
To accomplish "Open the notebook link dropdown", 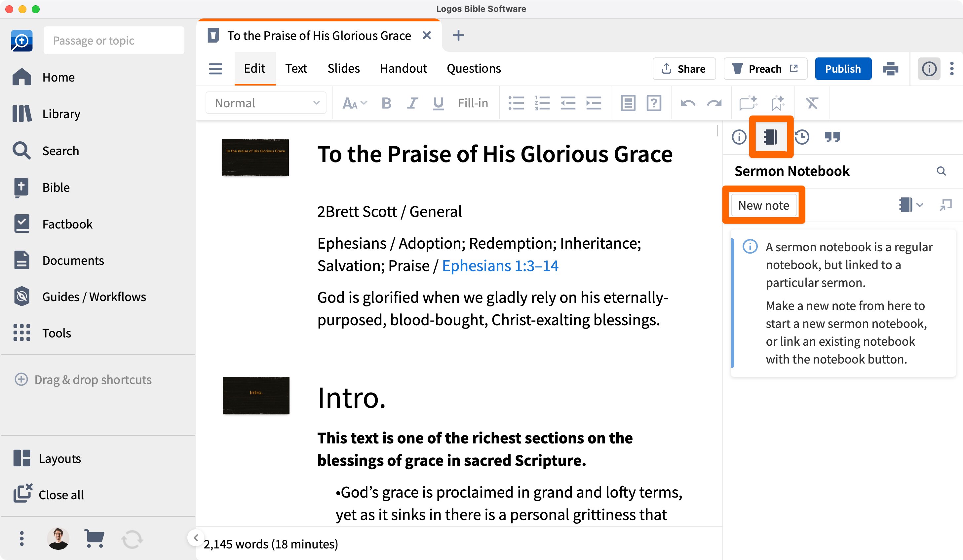I will click(911, 205).
